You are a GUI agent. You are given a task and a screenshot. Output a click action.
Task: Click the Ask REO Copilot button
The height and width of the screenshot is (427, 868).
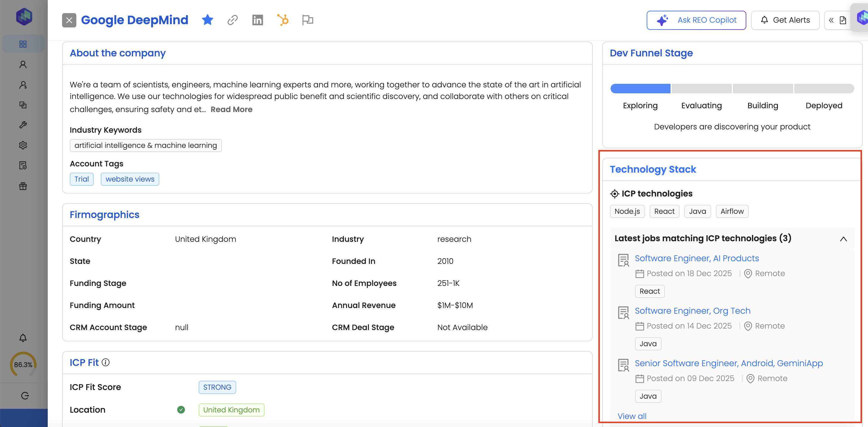(x=696, y=20)
